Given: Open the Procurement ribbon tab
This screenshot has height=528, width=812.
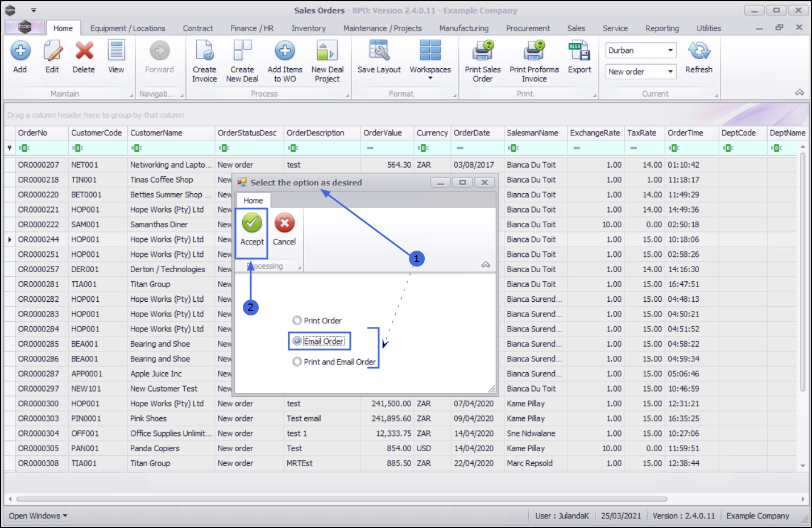Looking at the screenshot, I should 528,28.
